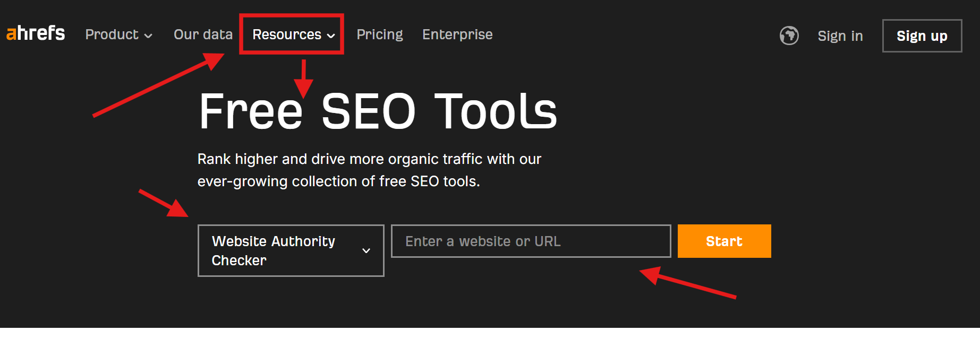Image resolution: width=980 pixels, height=348 pixels.
Task: Expand the tool selector using its chevron
Action: click(x=366, y=250)
